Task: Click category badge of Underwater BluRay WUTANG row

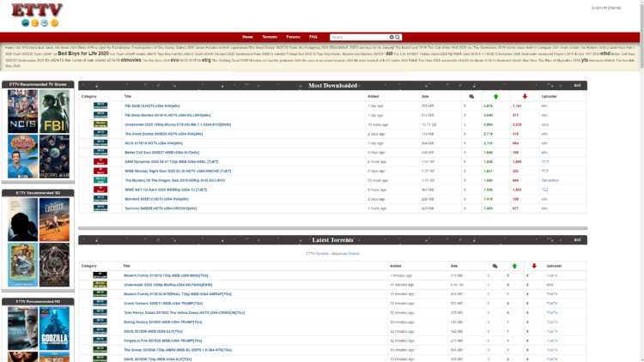Action: (x=100, y=285)
